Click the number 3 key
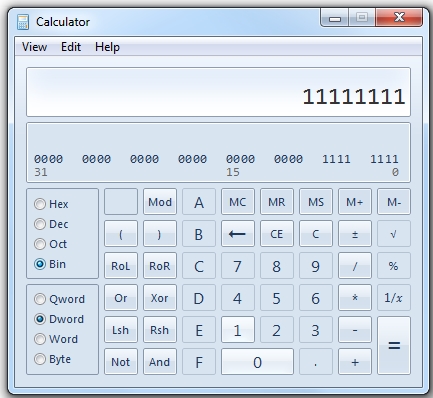Viewport: 433px width, 398px height. pos(316,330)
